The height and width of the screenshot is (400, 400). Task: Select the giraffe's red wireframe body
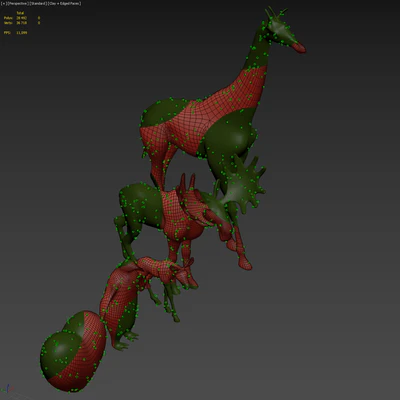(203, 123)
